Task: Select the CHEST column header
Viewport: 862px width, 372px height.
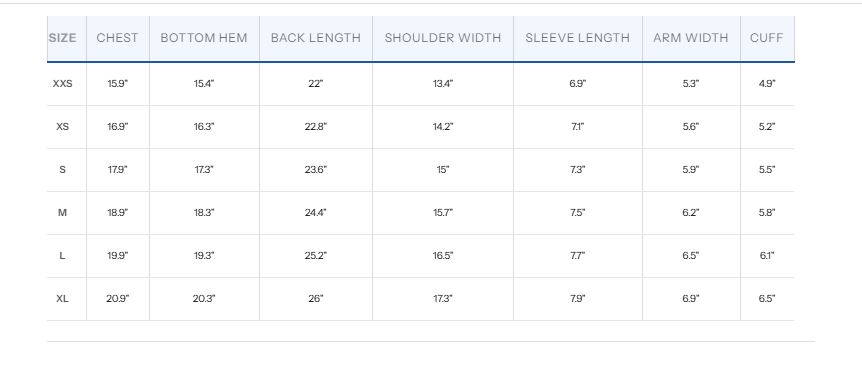Action: 117,38
